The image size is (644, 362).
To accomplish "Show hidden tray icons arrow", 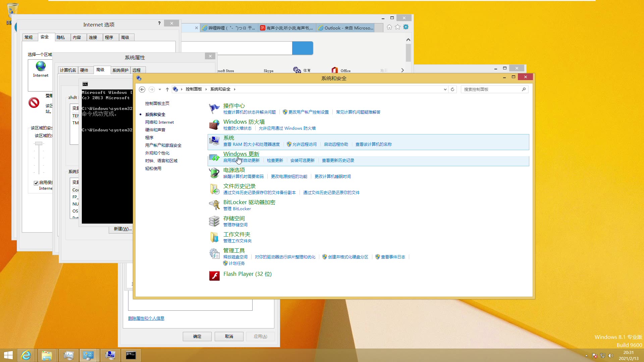I will click(586, 356).
